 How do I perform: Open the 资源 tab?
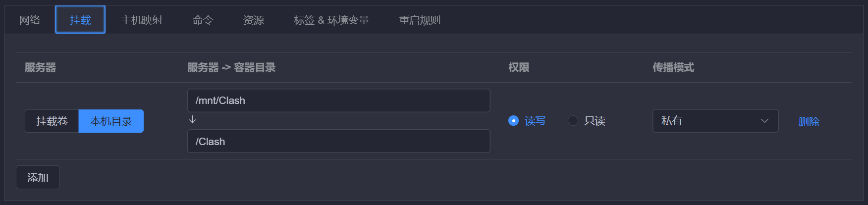pyautogui.click(x=253, y=20)
